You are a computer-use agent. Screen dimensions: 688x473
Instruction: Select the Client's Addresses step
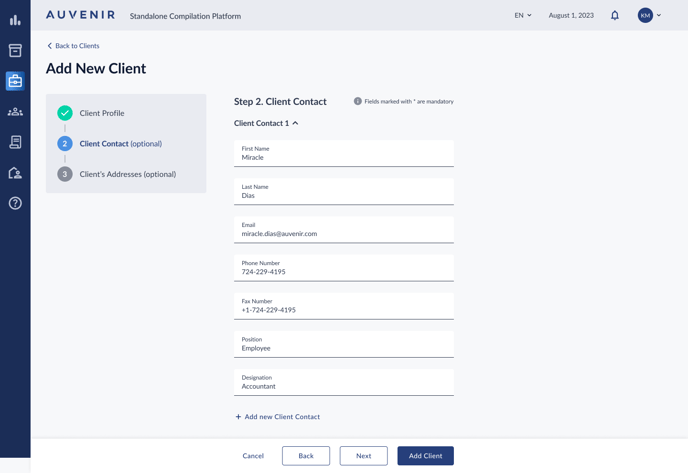coord(127,174)
